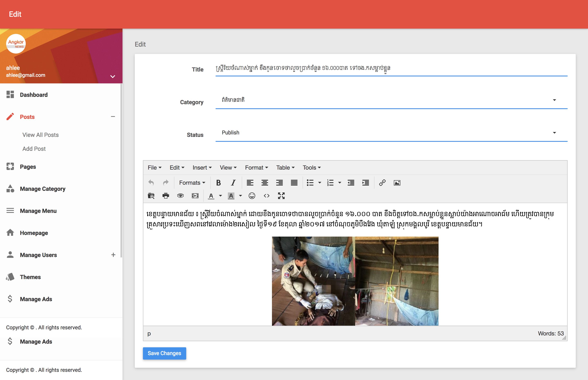Click into the Title input field
The image size is (588, 380).
[x=391, y=69]
